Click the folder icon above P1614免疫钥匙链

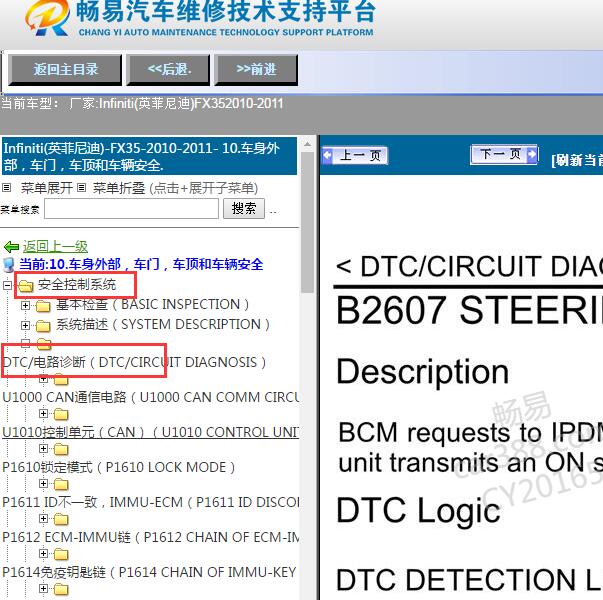click(x=61, y=555)
